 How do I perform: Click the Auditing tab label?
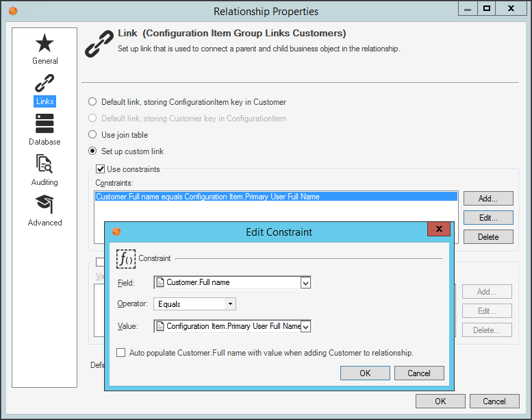(x=45, y=182)
